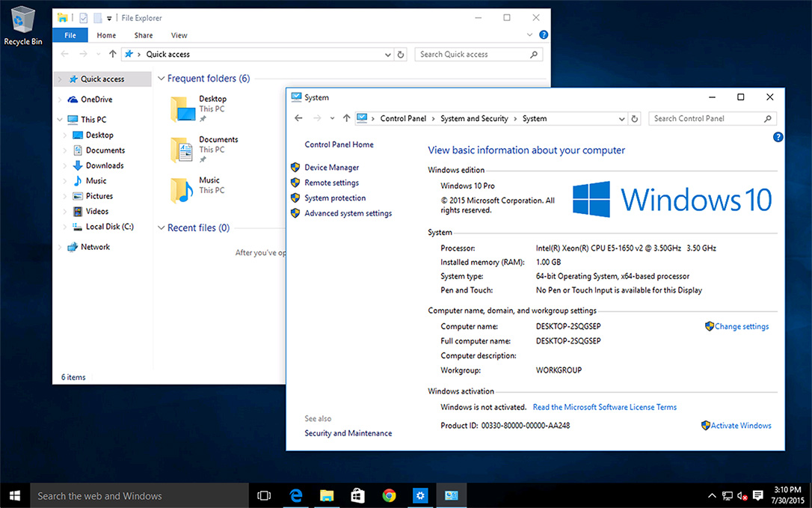
Task: Select the Documents frequent folder icon
Action: click(182, 150)
